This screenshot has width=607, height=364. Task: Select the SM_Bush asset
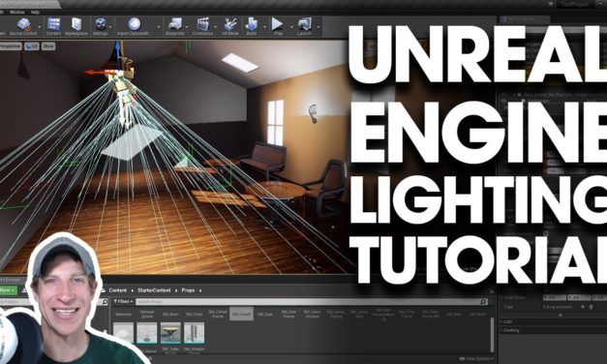[x=170, y=314]
